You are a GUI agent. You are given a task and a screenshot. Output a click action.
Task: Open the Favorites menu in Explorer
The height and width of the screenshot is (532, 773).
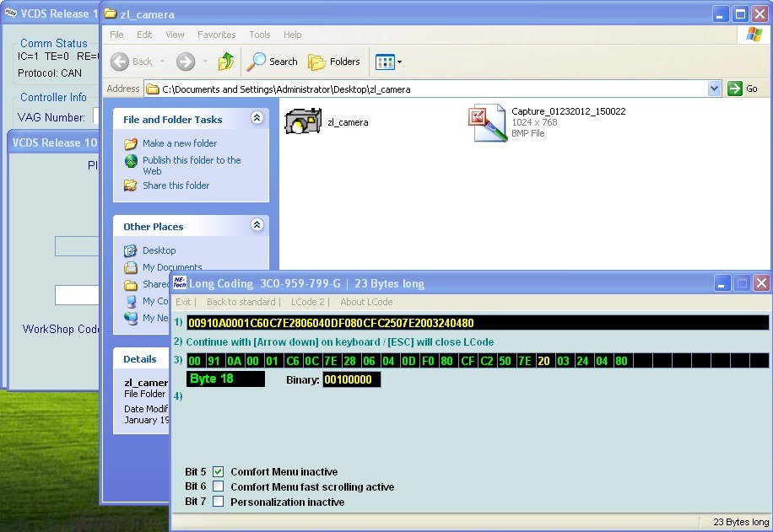tap(216, 35)
